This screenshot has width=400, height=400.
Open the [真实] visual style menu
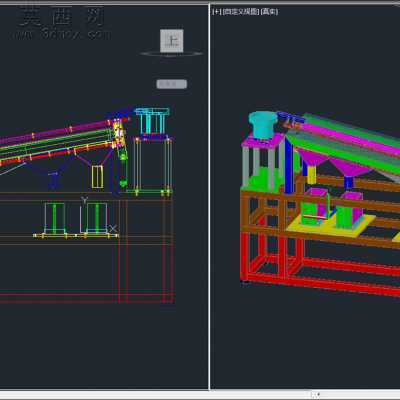(x=269, y=12)
